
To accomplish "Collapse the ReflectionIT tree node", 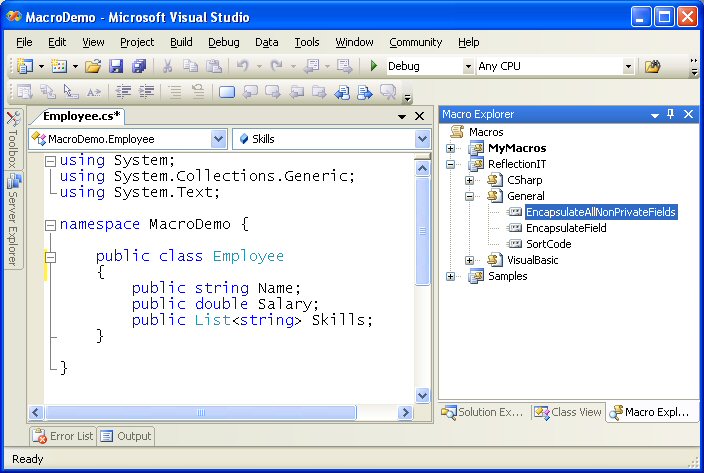I will (x=450, y=164).
